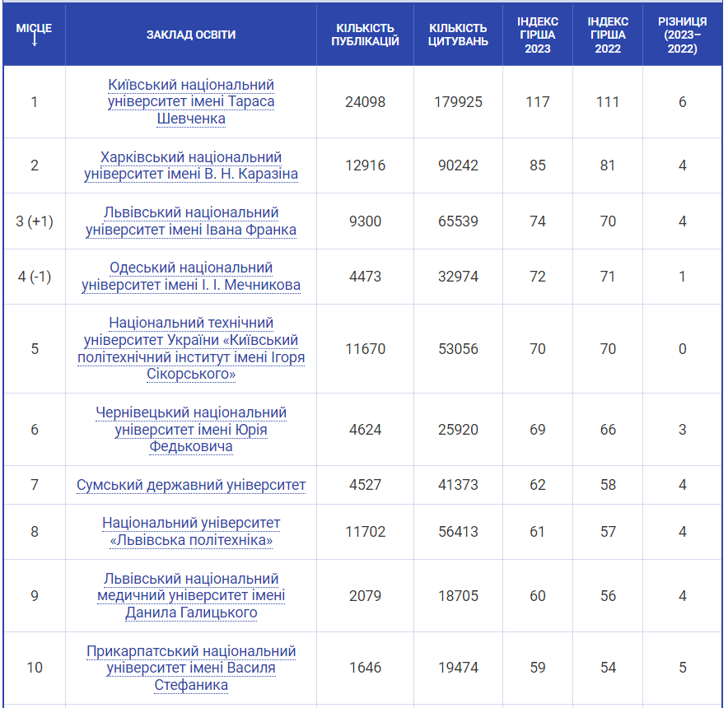Open Прикарпатський національний університет імені Стефаника link
The image size is (728, 708).
(x=191, y=668)
